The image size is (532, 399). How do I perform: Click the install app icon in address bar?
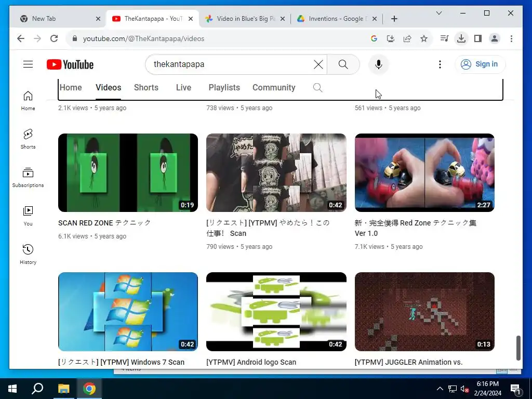(391, 38)
